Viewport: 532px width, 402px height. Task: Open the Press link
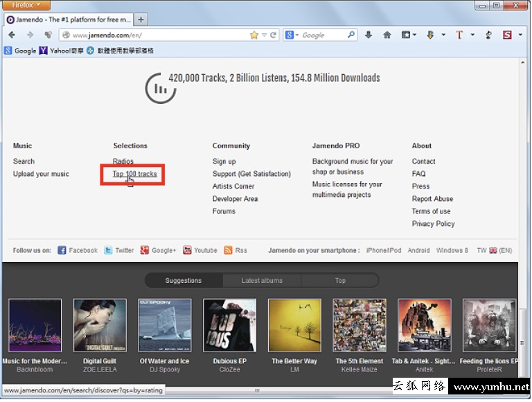tap(420, 186)
